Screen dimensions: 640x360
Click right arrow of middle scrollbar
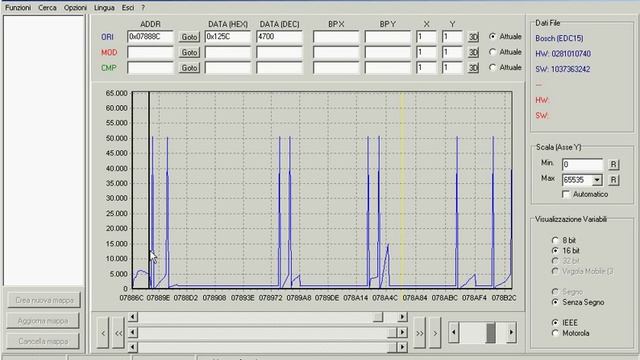click(402, 332)
